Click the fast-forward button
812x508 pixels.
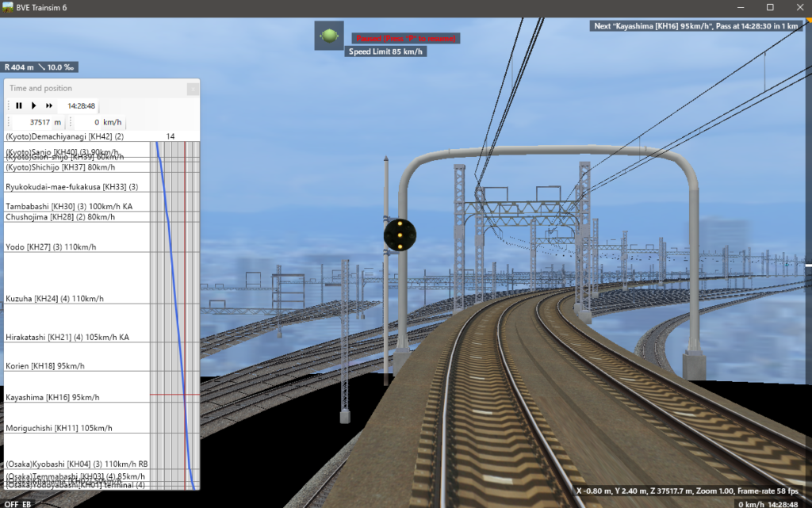click(x=49, y=105)
